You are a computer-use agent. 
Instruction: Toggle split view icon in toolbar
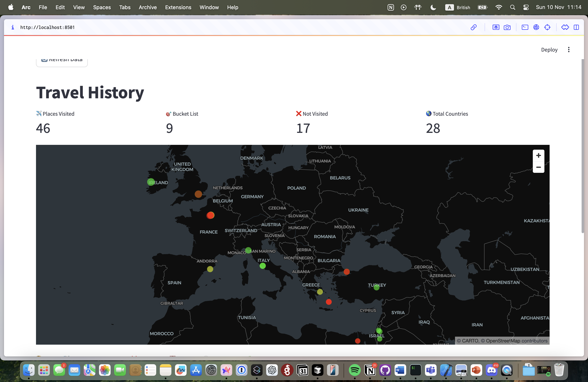tap(576, 27)
